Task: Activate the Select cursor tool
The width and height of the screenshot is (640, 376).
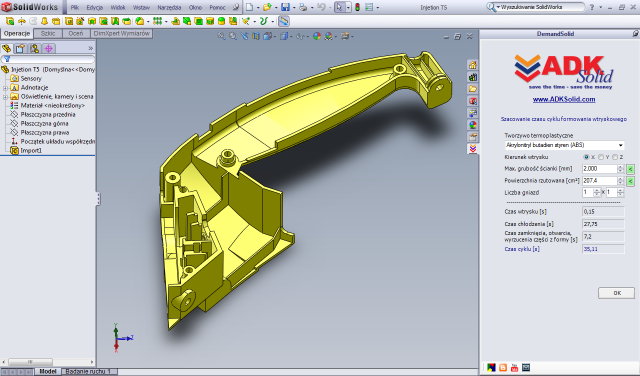Action: coord(339,7)
